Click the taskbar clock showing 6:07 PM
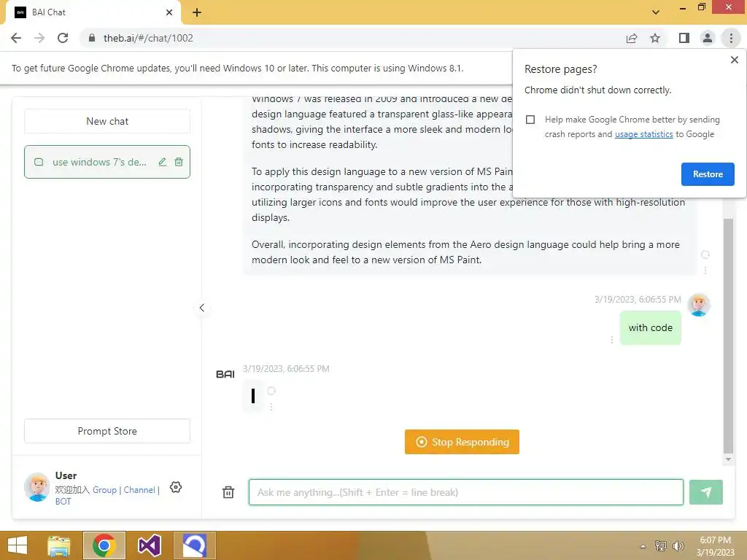Viewport: 747px width, 560px height. click(715, 546)
